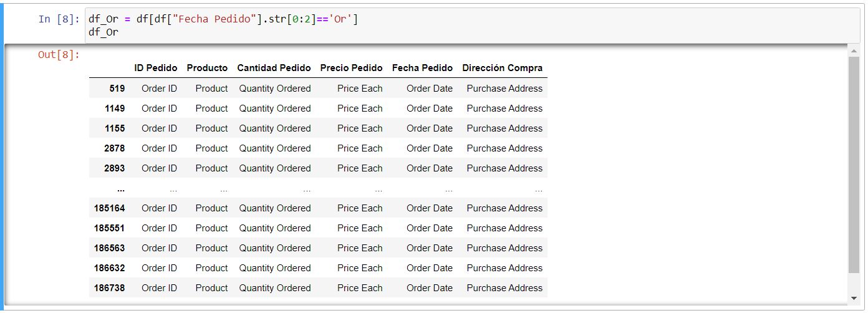Select row index 1149 in the dataframe
Viewport: 868px width, 313px height.
pyautogui.click(x=115, y=108)
